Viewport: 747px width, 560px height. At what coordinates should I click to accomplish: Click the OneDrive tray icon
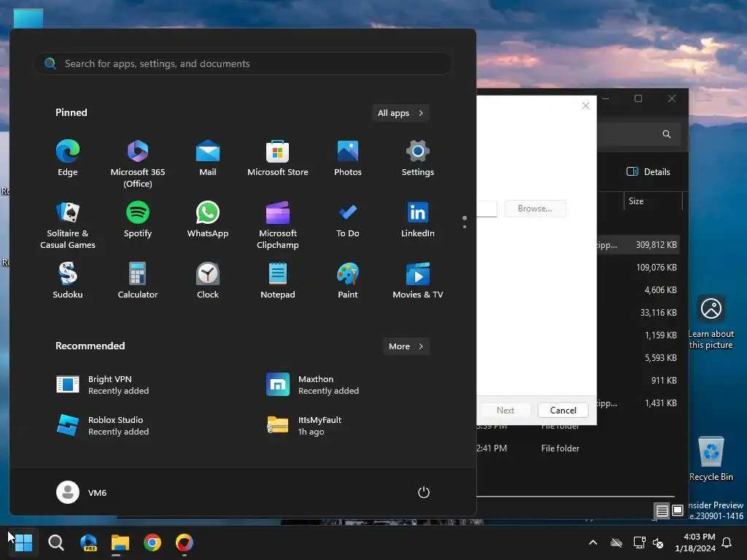tap(616, 542)
